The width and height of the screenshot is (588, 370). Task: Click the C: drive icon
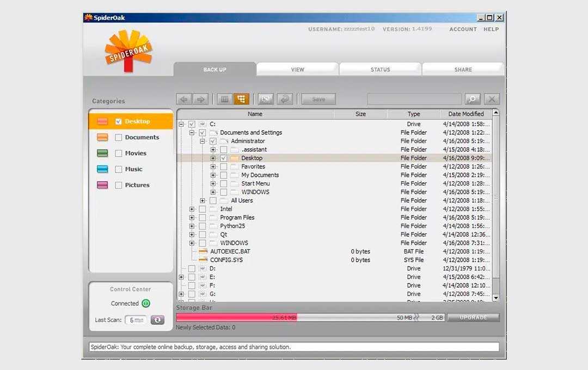click(203, 124)
